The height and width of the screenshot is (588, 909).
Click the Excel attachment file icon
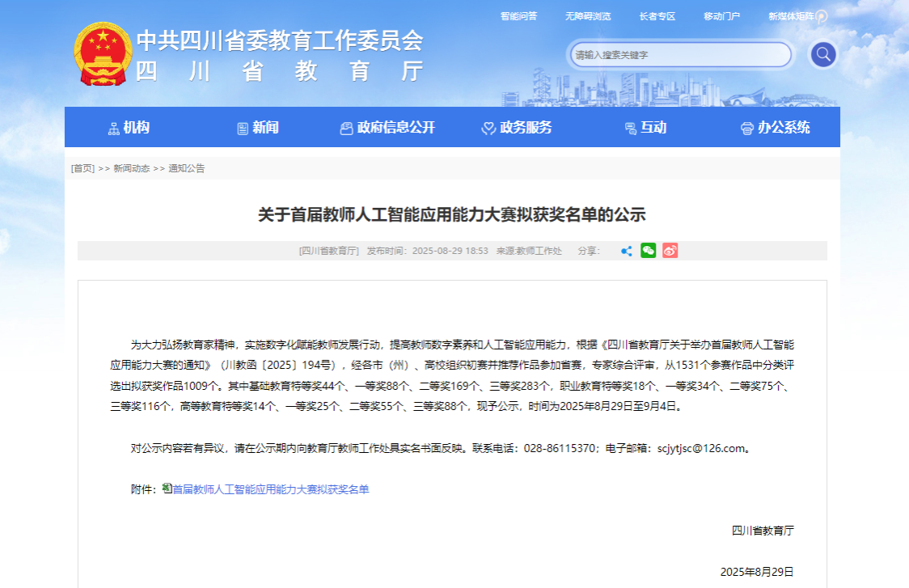[167, 489]
